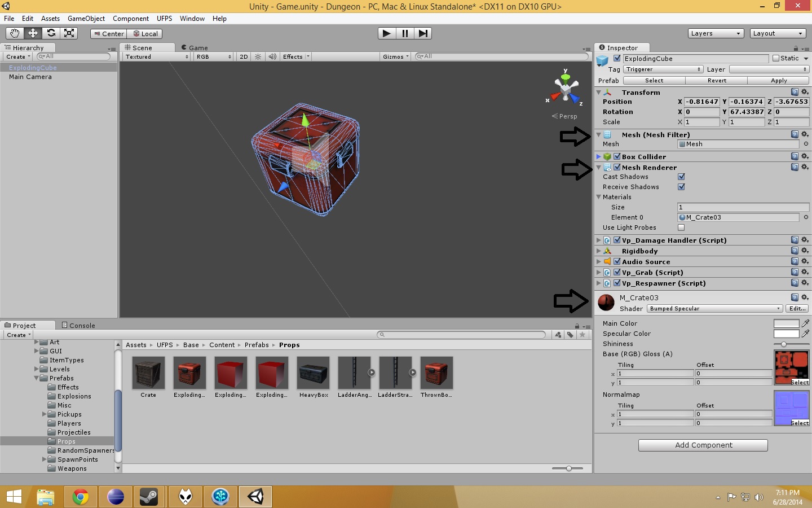This screenshot has height=508, width=812.
Task: Open the Tag dropdown showing Triggerer
Action: [x=663, y=69]
